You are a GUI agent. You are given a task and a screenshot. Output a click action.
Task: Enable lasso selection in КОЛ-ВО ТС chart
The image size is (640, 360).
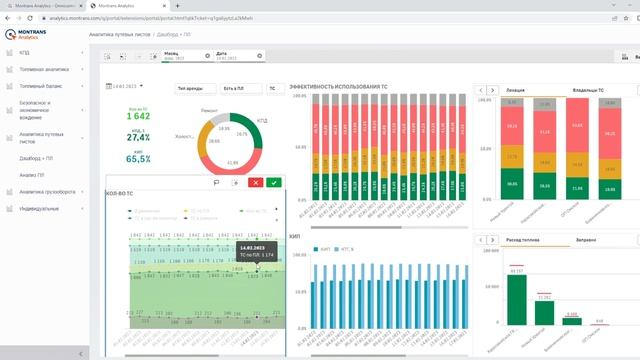tap(216, 182)
